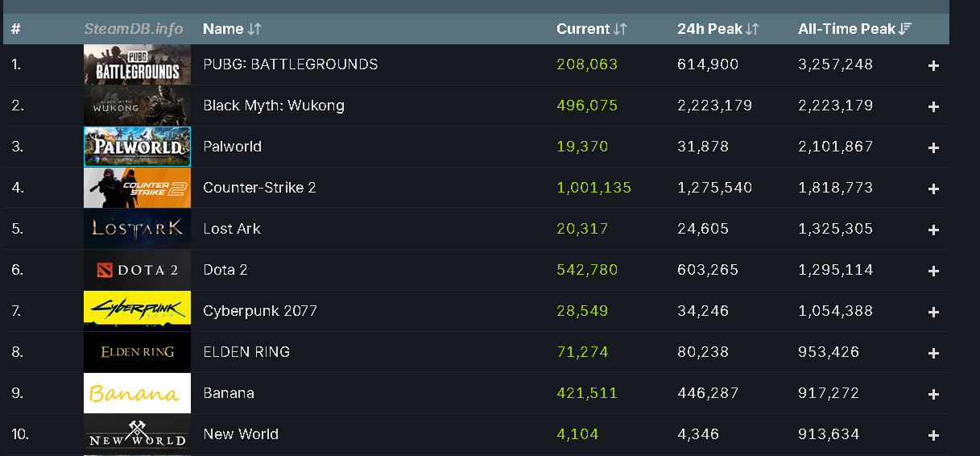Open the Dota 2 game thumbnail
Screen dimensions: 980x456
click(137, 270)
